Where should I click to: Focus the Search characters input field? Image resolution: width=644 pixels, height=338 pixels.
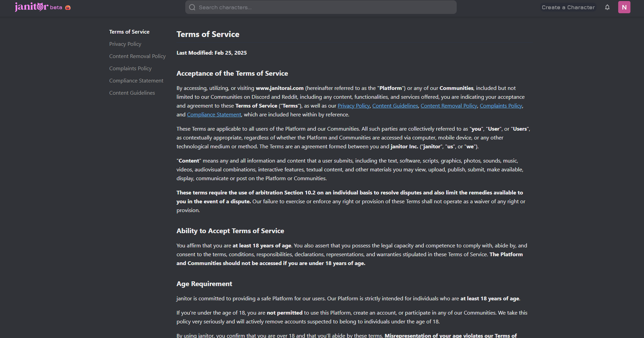(x=326, y=7)
